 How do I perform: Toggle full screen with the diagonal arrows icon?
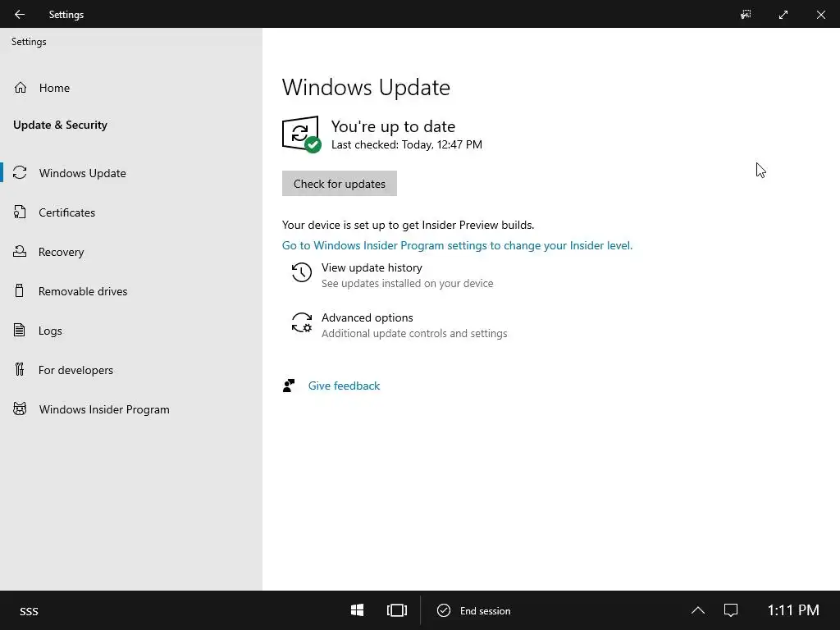point(783,15)
